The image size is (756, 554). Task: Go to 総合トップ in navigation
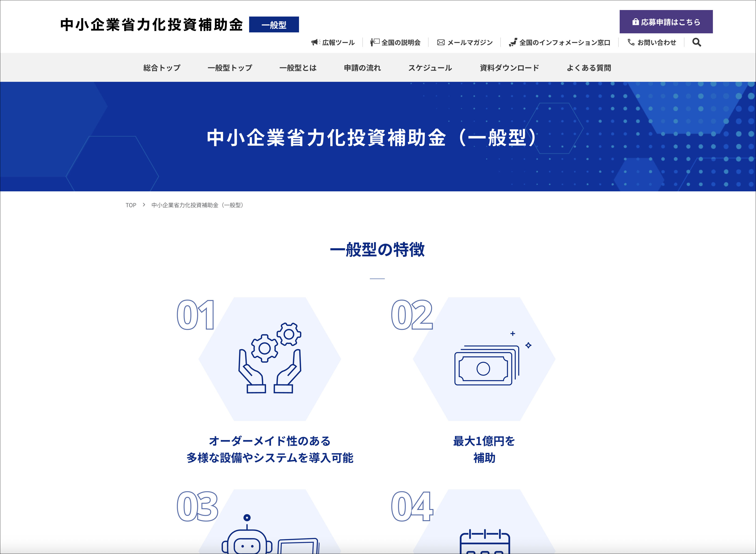pos(162,68)
